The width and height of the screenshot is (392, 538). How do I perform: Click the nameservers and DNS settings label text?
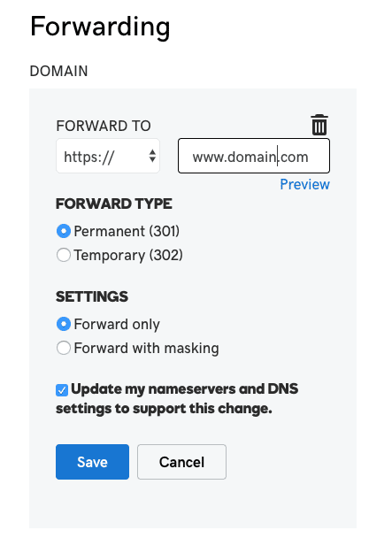click(x=177, y=399)
